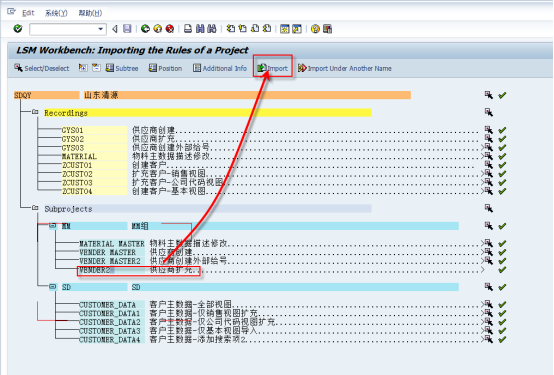Click the collapse subtree icon before Subtree
Image resolution: width=554 pixels, height=375 pixels.
96,68
